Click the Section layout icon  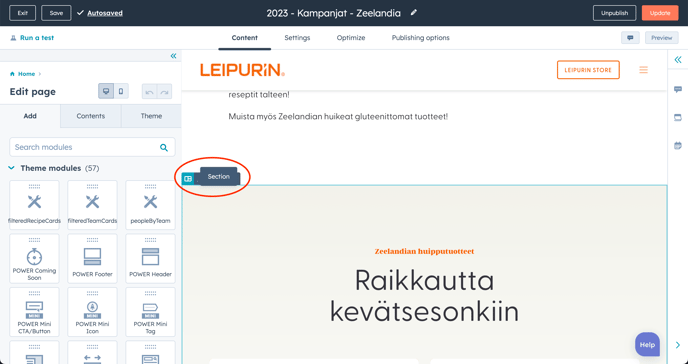click(188, 178)
